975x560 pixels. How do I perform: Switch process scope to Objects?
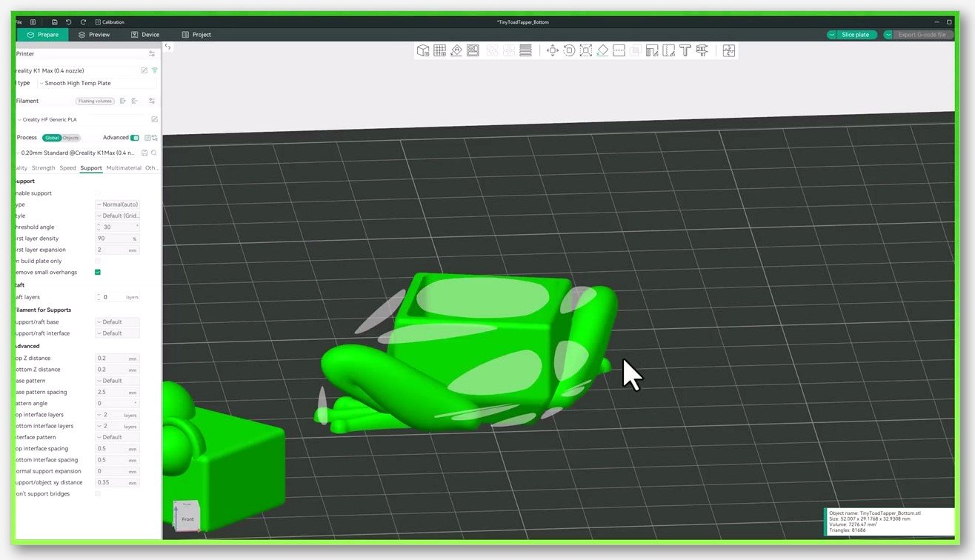[70, 138]
